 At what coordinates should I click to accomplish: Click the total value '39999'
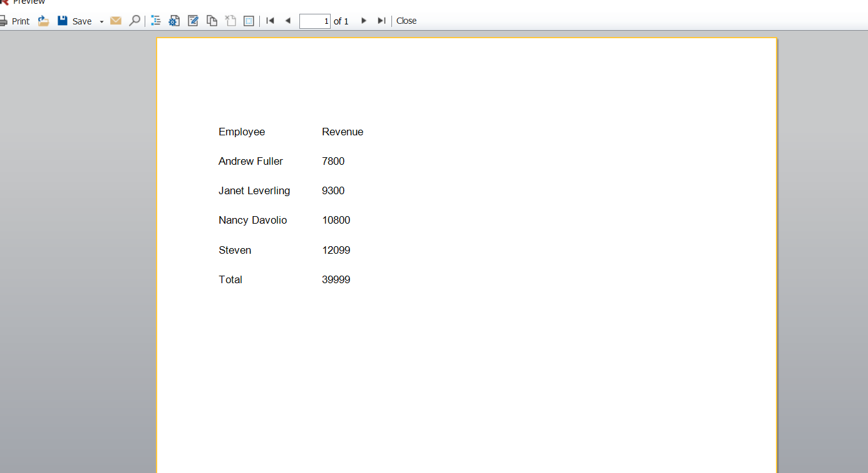(x=336, y=279)
